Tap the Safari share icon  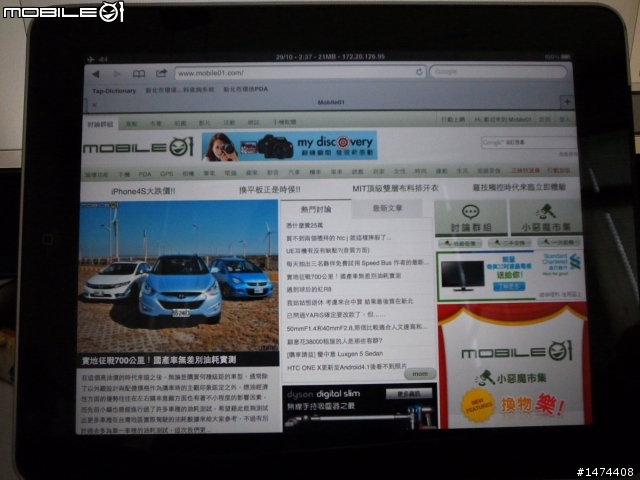pos(162,73)
